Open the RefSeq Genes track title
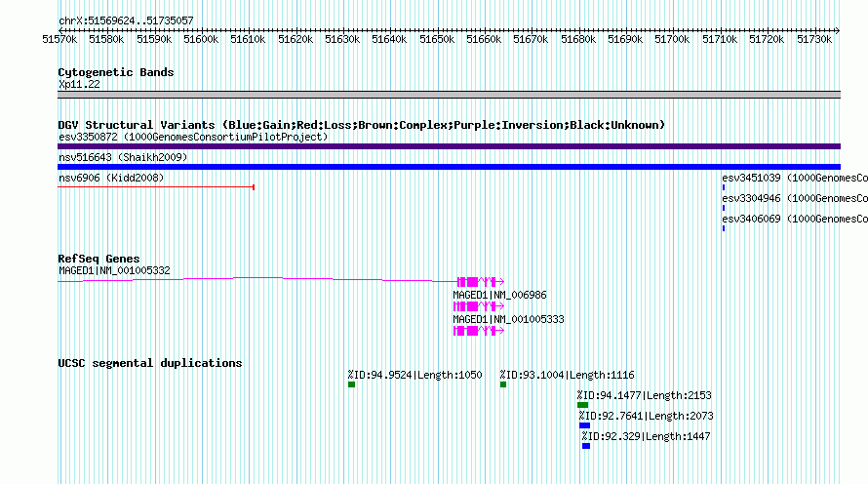868x484 pixels. click(x=99, y=259)
